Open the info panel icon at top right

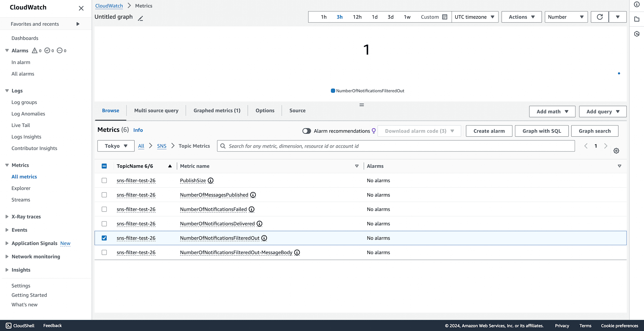click(x=637, y=5)
